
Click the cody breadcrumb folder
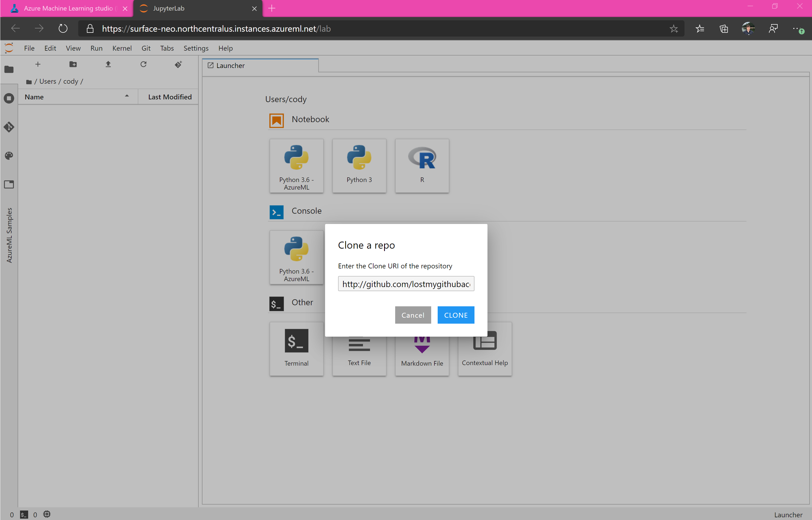point(70,81)
